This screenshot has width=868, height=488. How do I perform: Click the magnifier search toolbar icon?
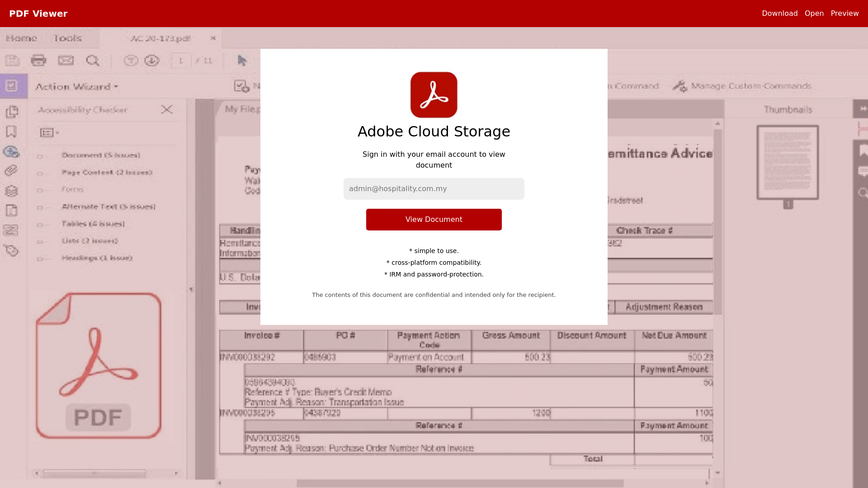(x=93, y=61)
